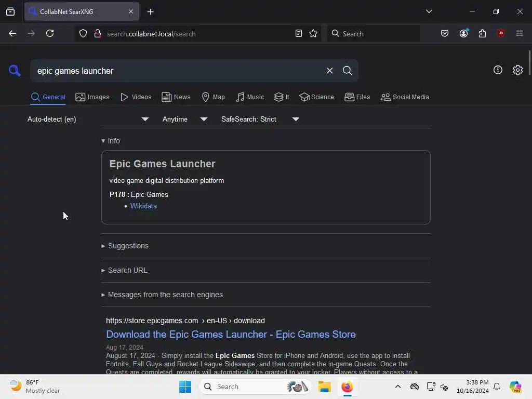
Task: Open Firefox application menu
Action: tap(519, 33)
